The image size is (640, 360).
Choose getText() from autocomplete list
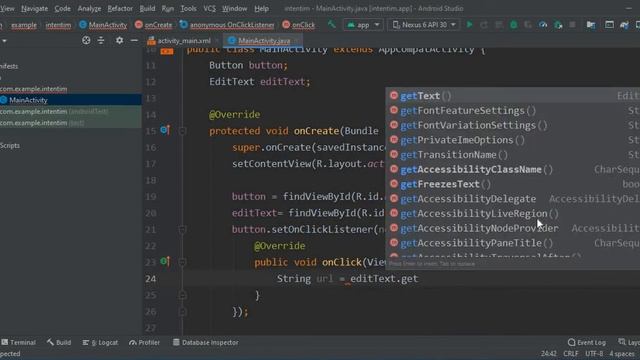[513, 96]
